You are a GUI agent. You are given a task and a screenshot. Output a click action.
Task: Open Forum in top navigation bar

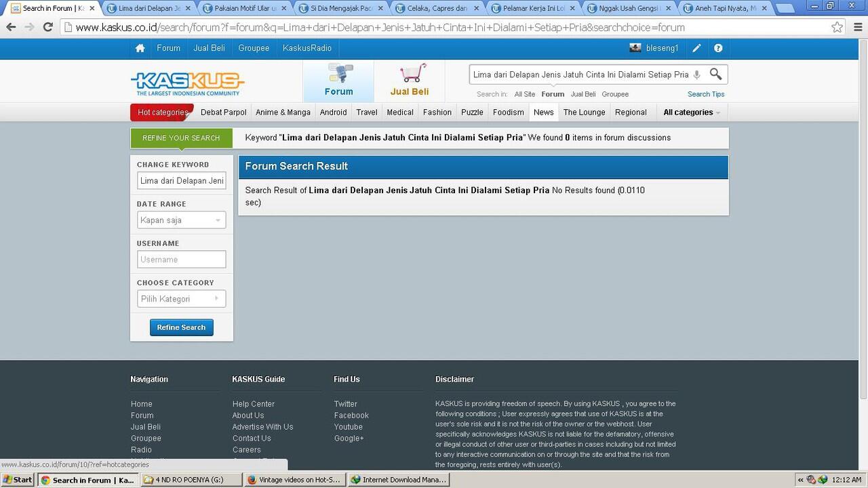(168, 48)
